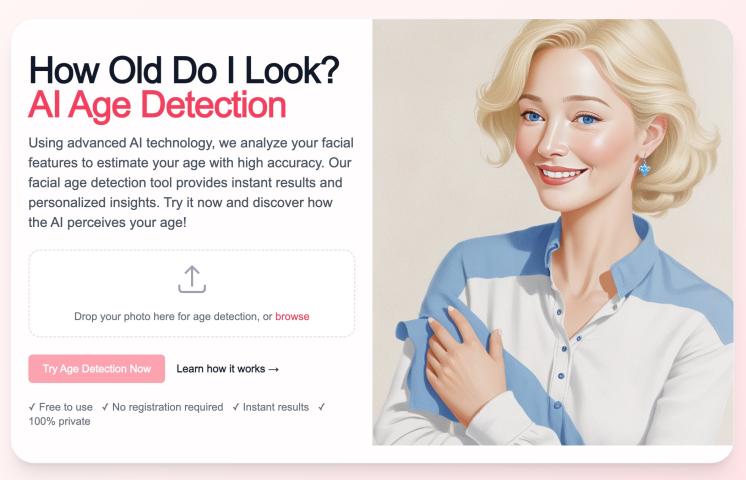Click the arrow after "Learn how it works"

pyautogui.click(x=274, y=369)
